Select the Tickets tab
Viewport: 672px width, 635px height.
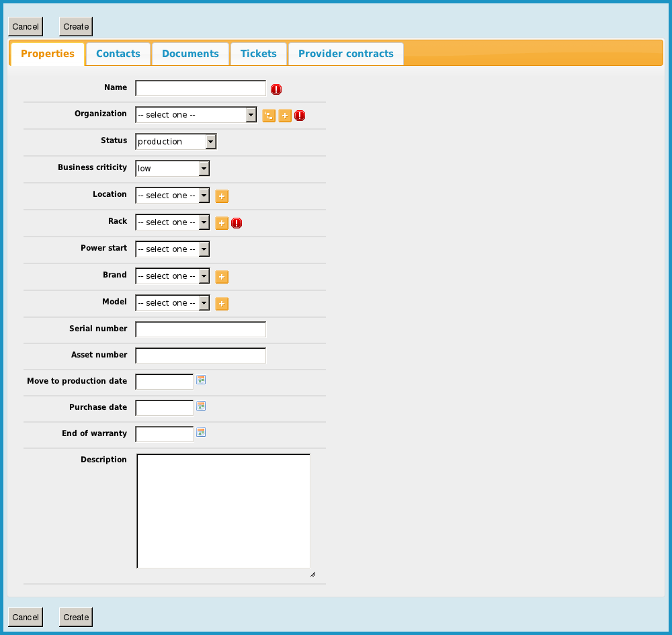click(258, 54)
